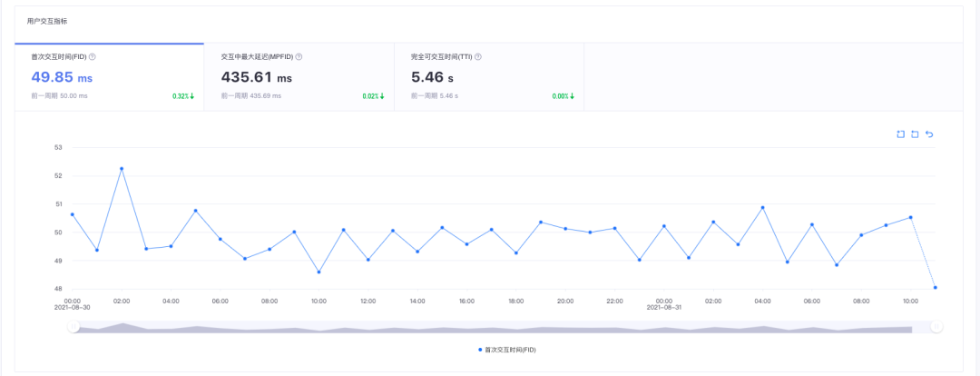Click the data point at 04:00 2021-08-31
The height and width of the screenshot is (376, 980).
coord(762,208)
